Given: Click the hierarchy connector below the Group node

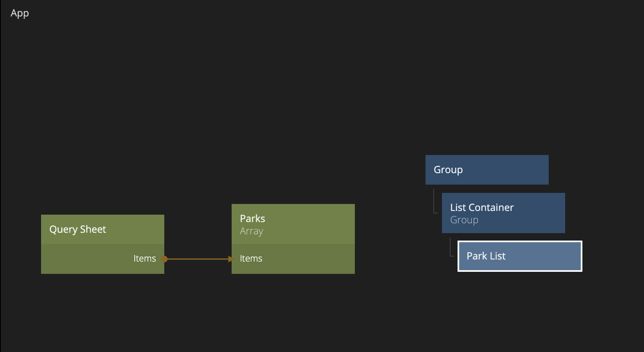Looking at the screenshot, I should point(435,201).
